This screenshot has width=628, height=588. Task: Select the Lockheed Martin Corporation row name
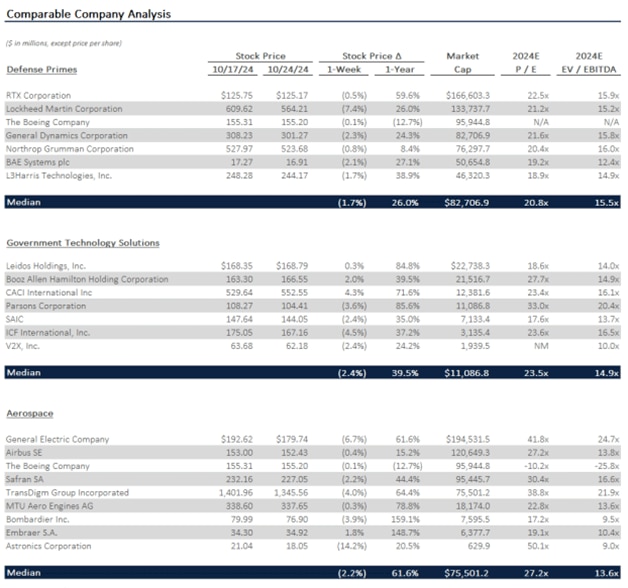pyautogui.click(x=66, y=108)
